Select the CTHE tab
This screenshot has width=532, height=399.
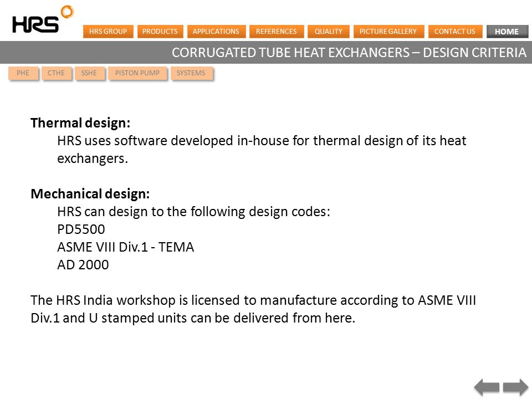tap(57, 73)
